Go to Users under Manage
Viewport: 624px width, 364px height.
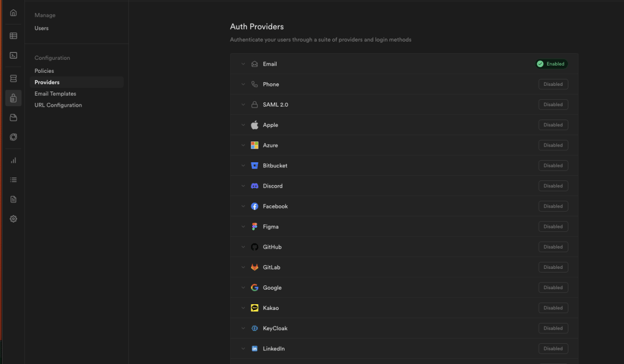click(42, 28)
